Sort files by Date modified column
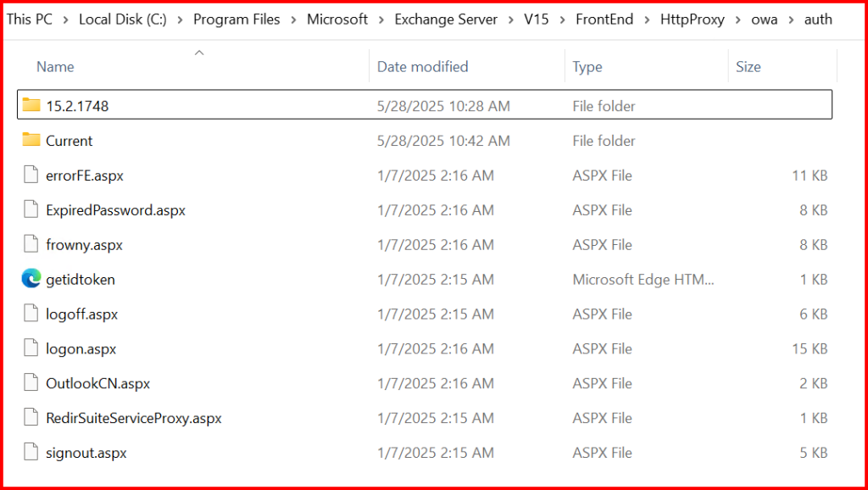This screenshot has width=868, height=490. pyautogui.click(x=422, y=66)
